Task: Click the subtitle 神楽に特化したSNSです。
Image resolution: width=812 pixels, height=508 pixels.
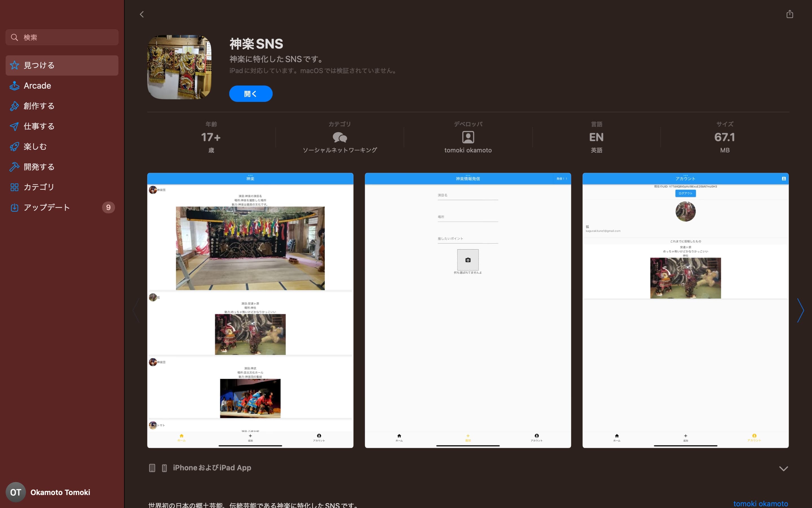Action: coord(277,59)
